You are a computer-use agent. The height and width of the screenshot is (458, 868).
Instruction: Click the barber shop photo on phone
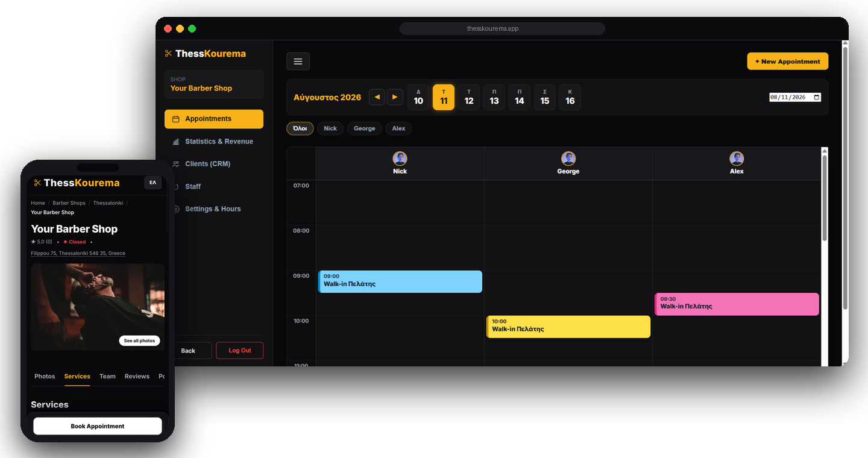pos(98,307)
